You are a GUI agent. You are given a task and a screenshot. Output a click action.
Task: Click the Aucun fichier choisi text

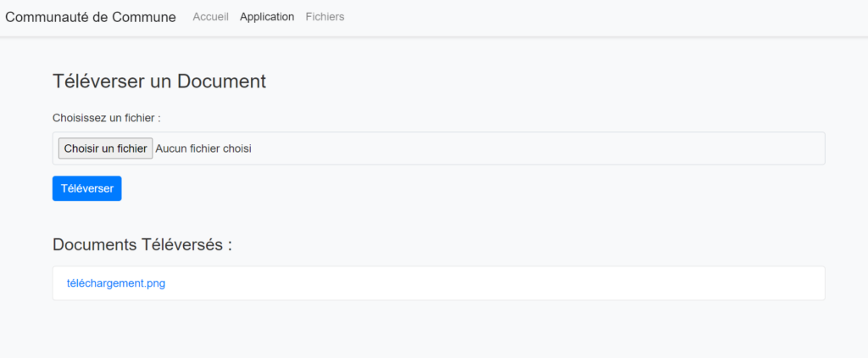point(203,148)
